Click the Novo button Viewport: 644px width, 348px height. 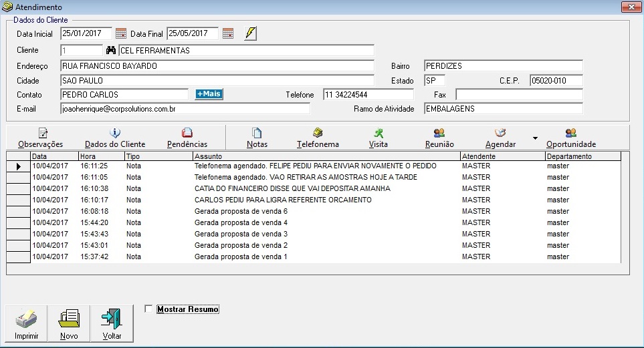(x=69, y=323)
